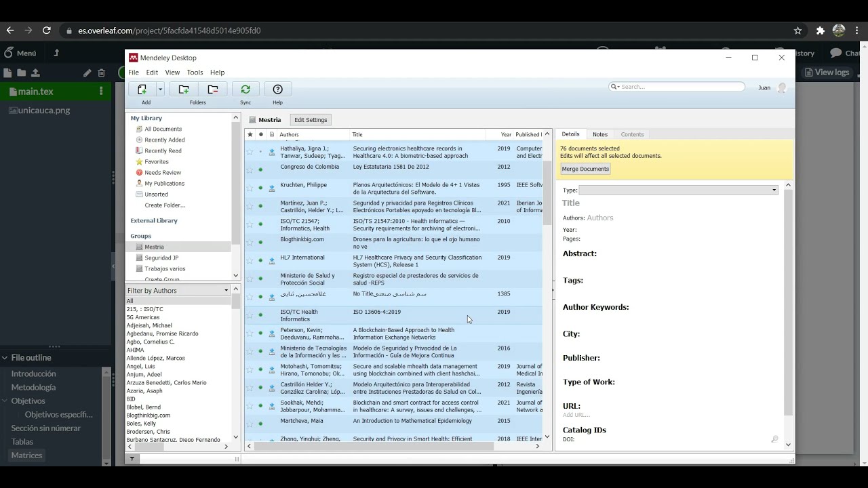Open the PDF icon for Hathaliya, Jigna row
The image size is (868, 488).
pyautogui.click(x=272, y=152)
